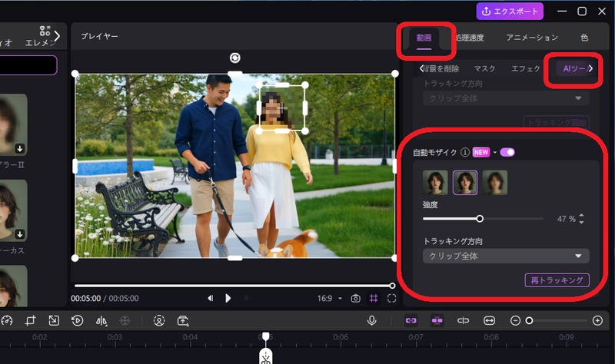Image resolution: width=615 pixels, height=364 pixels.
Task: Click the 0:06 mark on timeline ruler
Action: pyautogui.click(x=341, y=337)
